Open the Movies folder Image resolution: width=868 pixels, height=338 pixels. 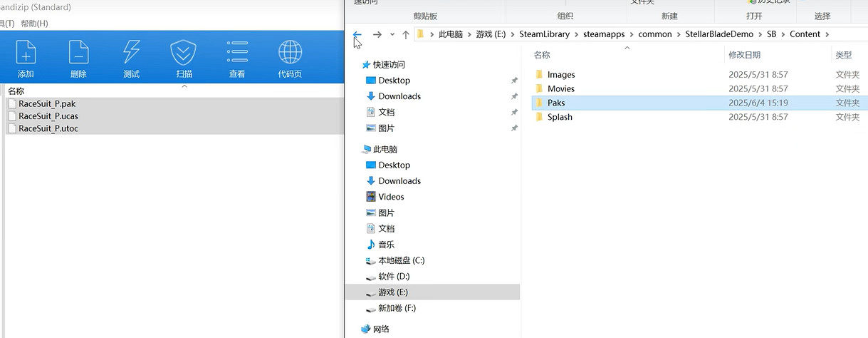point(561,89)
